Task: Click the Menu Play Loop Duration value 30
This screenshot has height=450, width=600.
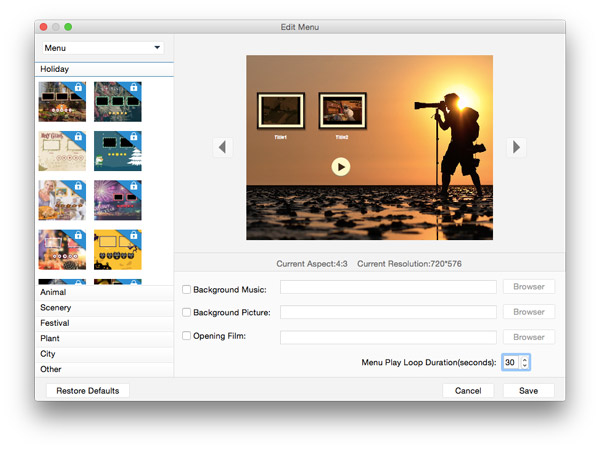Action: tap(510, 362)
